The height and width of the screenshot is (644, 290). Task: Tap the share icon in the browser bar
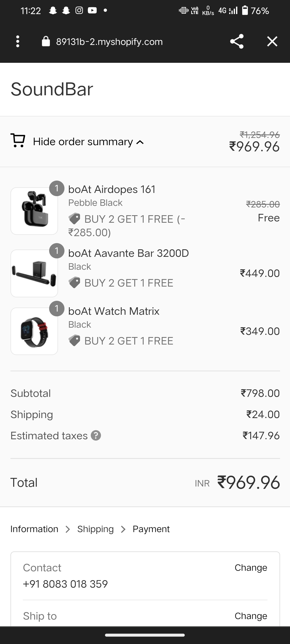point(237,42)
